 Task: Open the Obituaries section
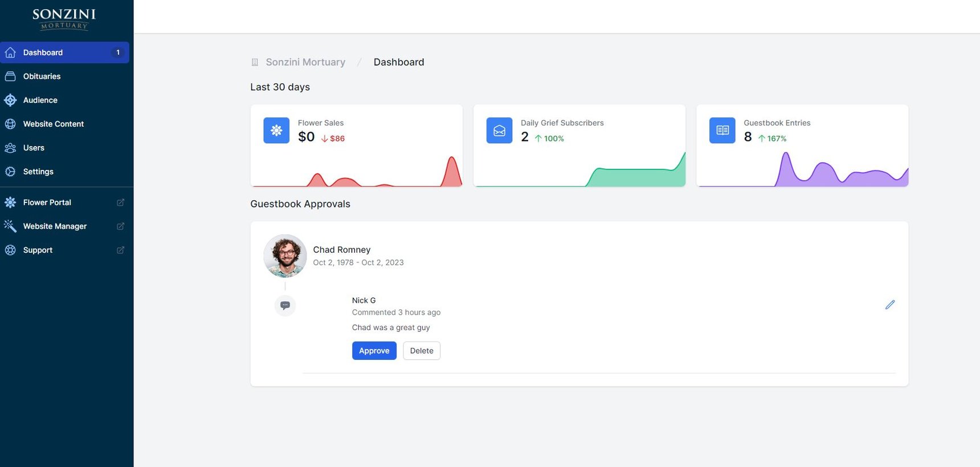(x=42, y=76)
